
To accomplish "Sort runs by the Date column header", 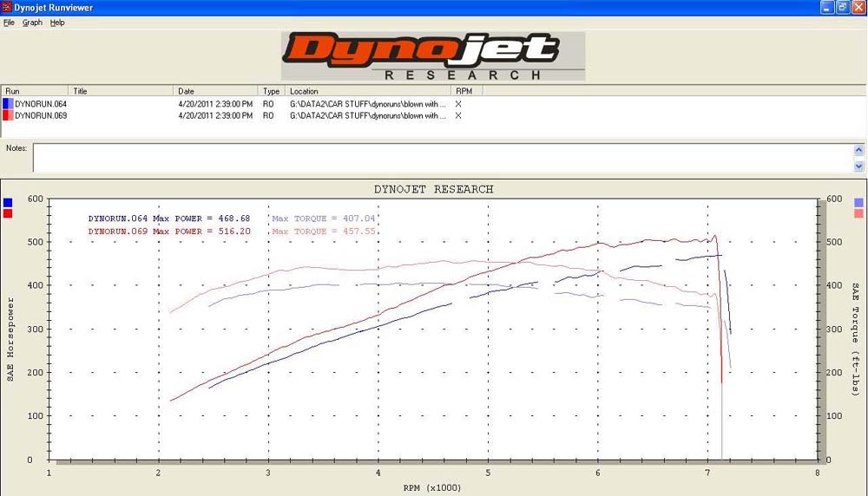I will 215,91.
